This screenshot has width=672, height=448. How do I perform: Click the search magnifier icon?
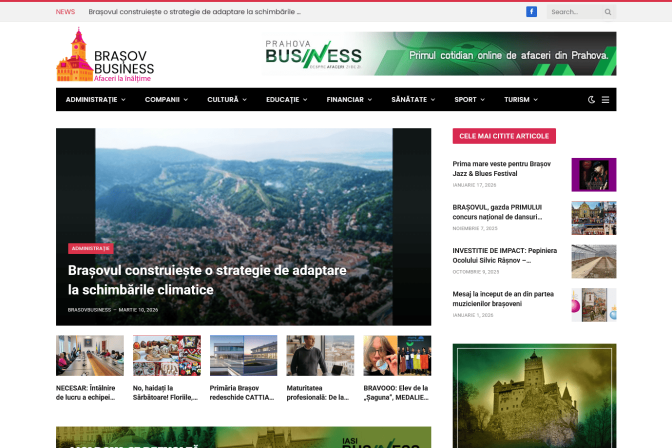[608, 12]
